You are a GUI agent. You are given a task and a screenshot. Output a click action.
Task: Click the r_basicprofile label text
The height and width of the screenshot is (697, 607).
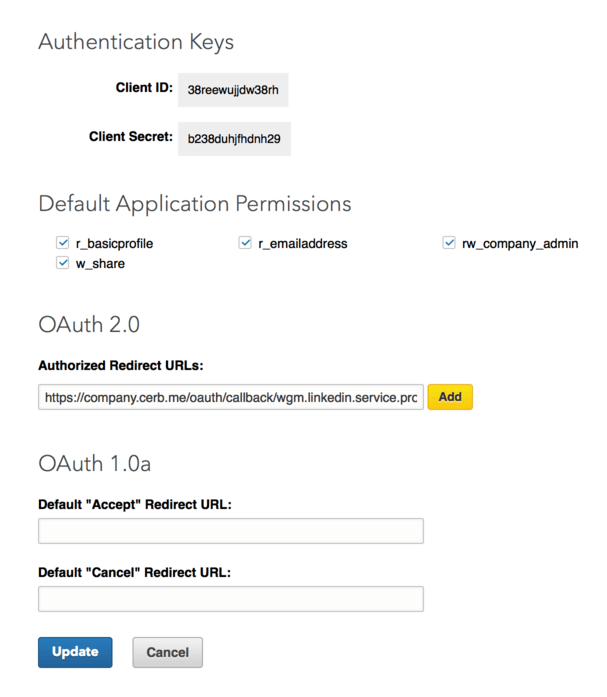coord(114,244)
